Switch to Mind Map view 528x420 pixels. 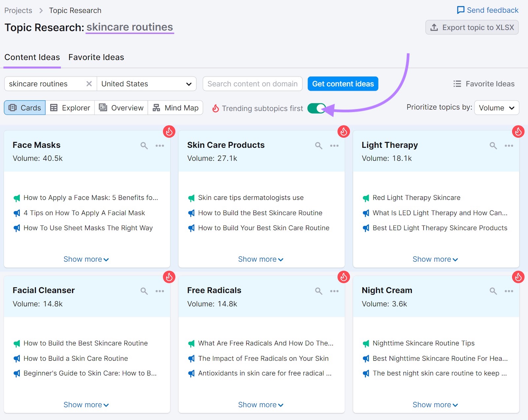(x=176, y=108)
